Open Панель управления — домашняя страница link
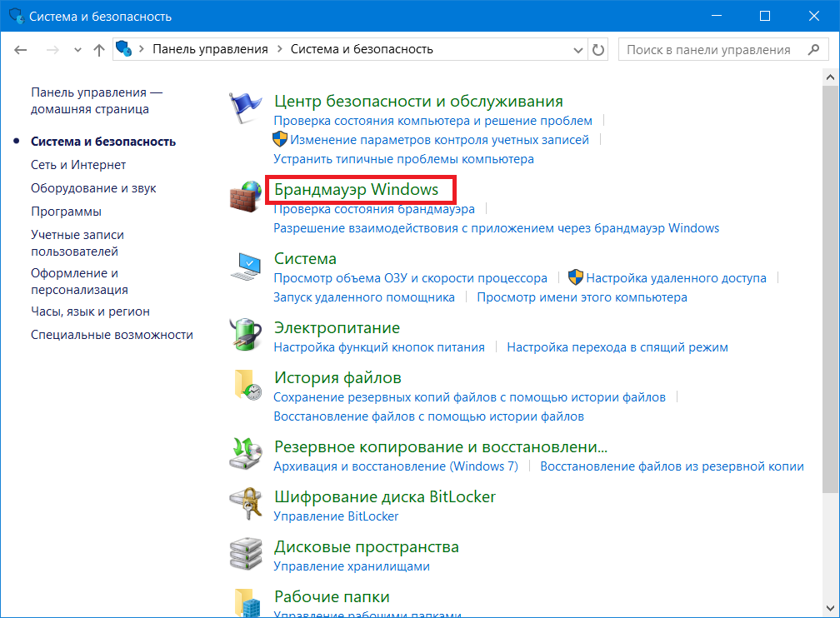The width and height of the screenshot is (840, 618). coord(97,101)
